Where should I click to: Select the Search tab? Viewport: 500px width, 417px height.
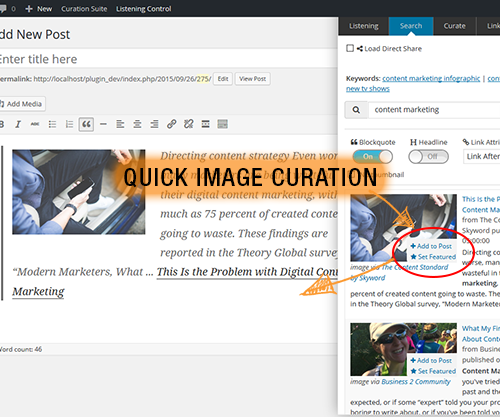click(411, 26)
